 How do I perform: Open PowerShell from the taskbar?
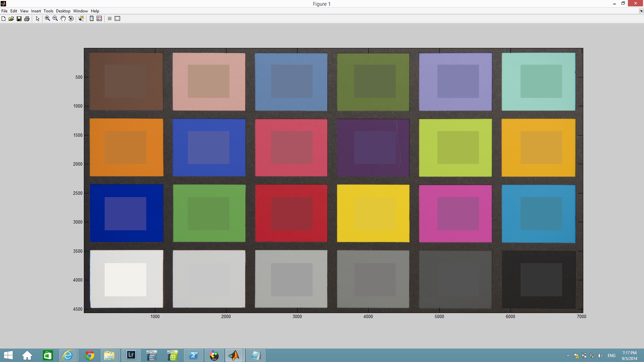pos(193,355)
